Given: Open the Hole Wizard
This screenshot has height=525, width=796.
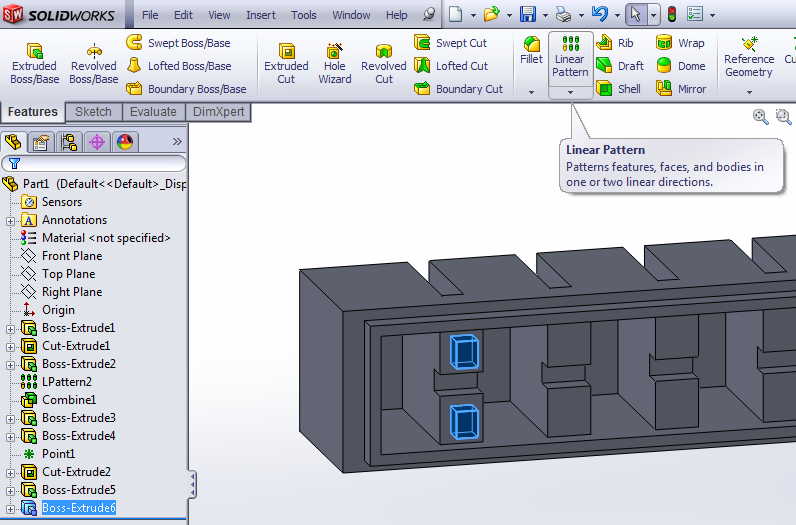Looking at the screenshot, I should pyautogui.click(x=335, y=63).
